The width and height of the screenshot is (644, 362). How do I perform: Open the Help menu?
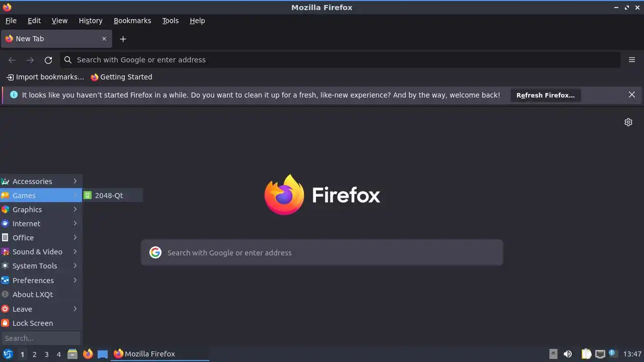[x=197, y=21]
